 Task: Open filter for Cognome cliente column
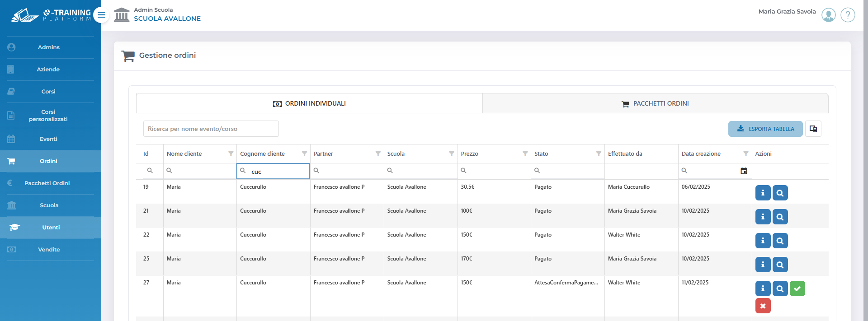pos(304,154)
